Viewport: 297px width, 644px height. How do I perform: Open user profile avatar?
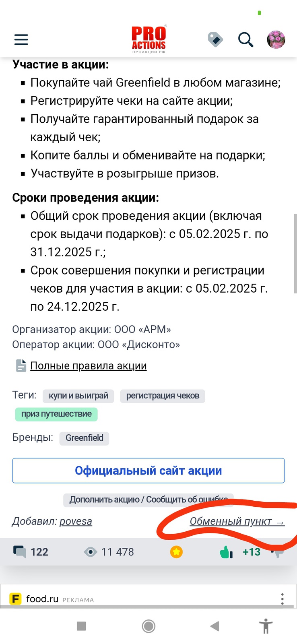(276, 40)
